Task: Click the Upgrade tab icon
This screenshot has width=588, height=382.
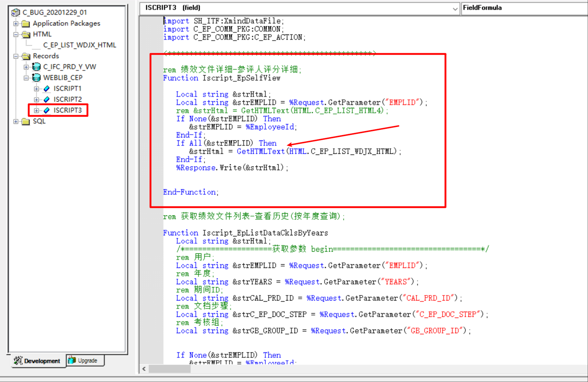Action: (x=72, y=360)
